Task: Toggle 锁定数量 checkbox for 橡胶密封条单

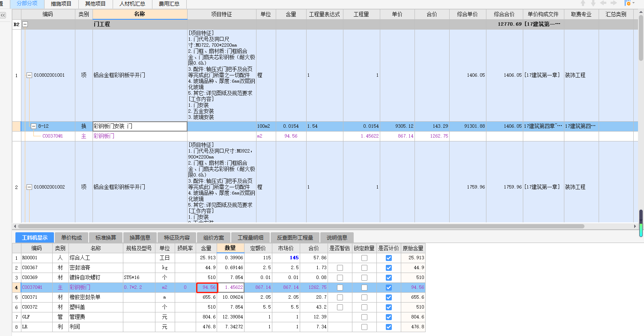Action: pyautogui.click(x=364, y=297)
